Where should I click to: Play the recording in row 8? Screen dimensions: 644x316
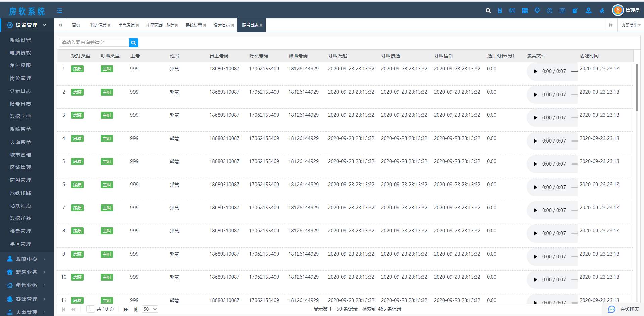pyautogui.click(x=535, y=233)
